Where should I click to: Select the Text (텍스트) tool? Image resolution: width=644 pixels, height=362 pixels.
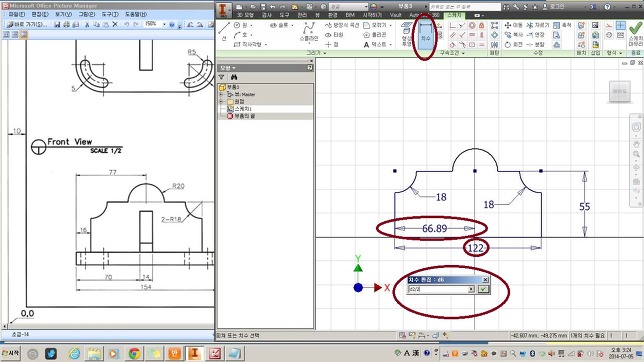[375, 44]
